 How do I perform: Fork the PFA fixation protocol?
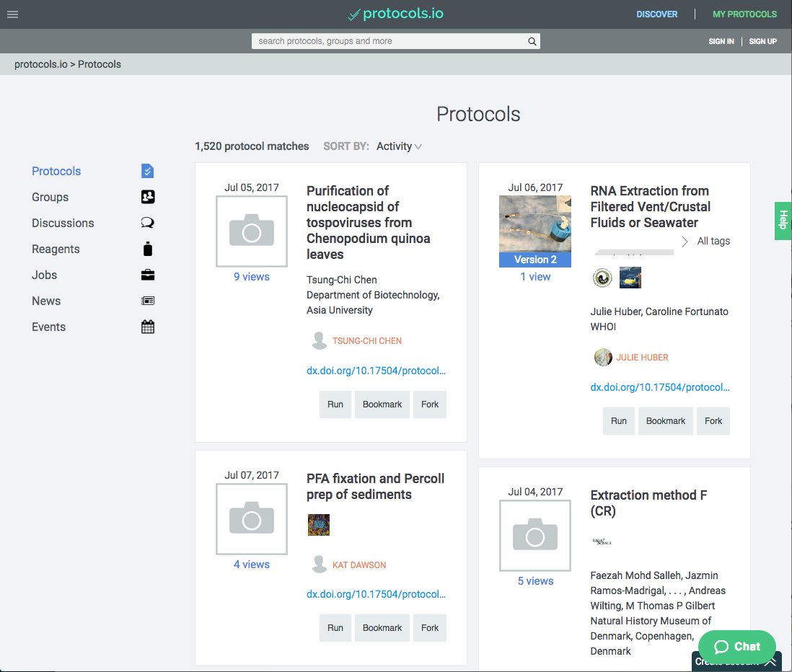430,628
